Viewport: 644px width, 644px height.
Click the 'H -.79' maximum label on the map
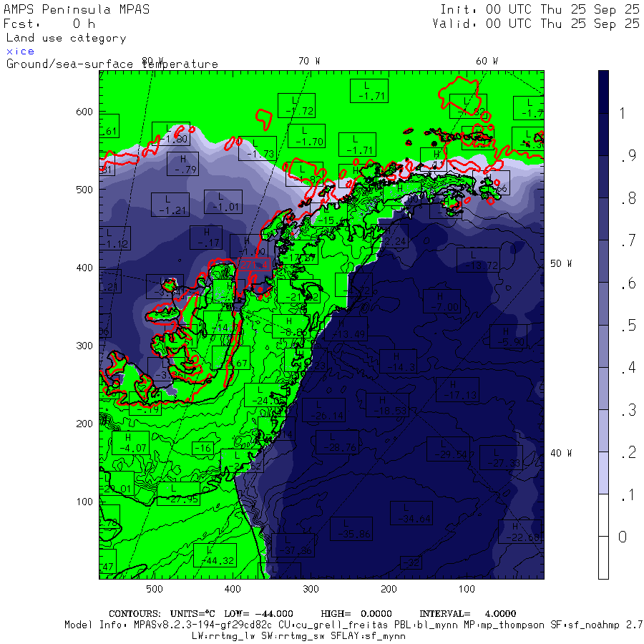(x=182, y=164)
